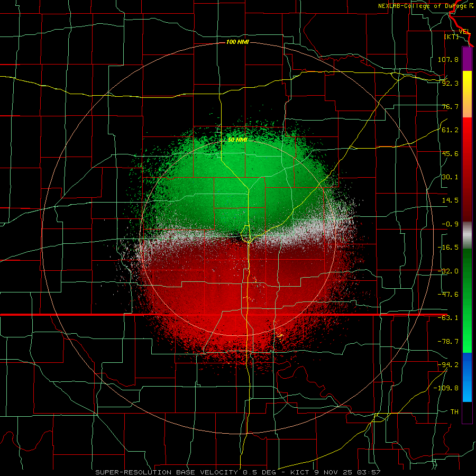Viewport: 476px width, 476px height.
Task: Click the 30.1 velocity scale value
Action: [x=450, y=177]
